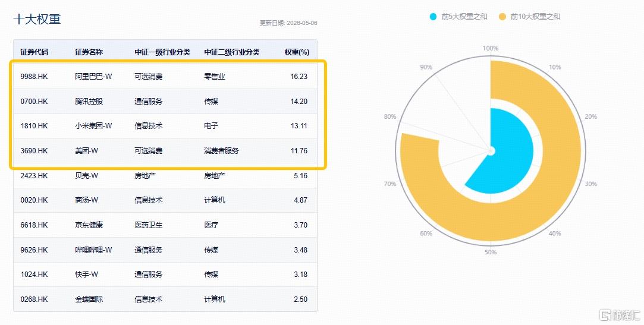Click security code 1024.HK
The width and height of the screenshot is (644, 325).
(x=34, y=274)
